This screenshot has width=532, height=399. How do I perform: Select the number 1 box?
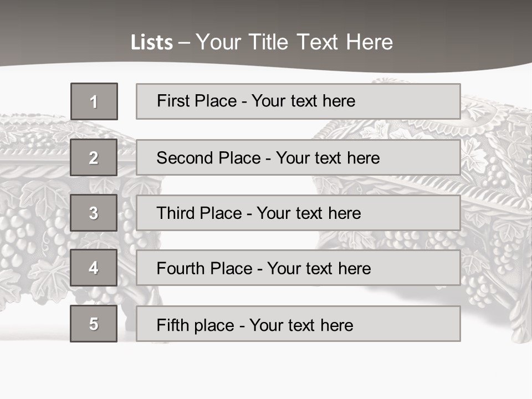[x=94, y=101]
